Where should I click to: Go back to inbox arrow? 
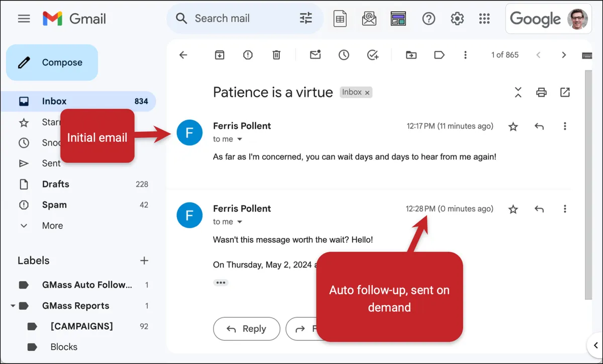[x=183, y=55]
